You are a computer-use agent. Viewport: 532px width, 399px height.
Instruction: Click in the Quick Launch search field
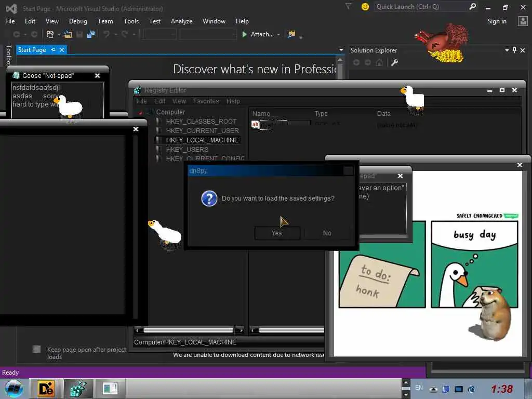[421, 7]
